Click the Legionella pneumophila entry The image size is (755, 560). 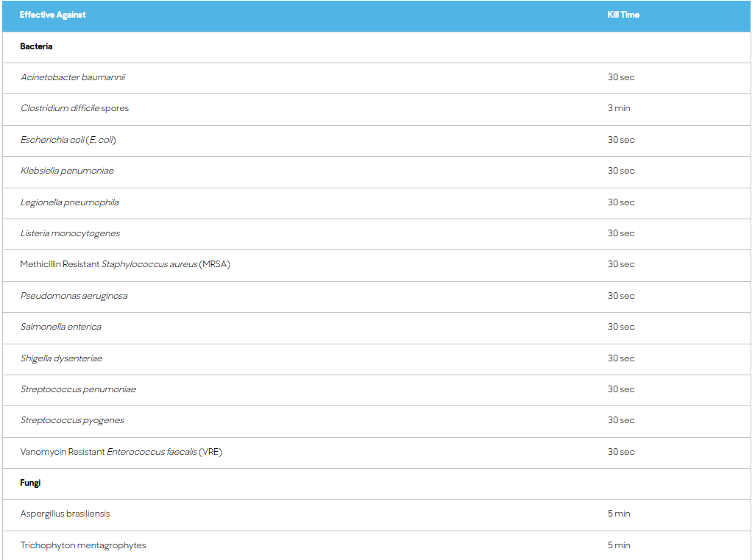pos(69,202)
